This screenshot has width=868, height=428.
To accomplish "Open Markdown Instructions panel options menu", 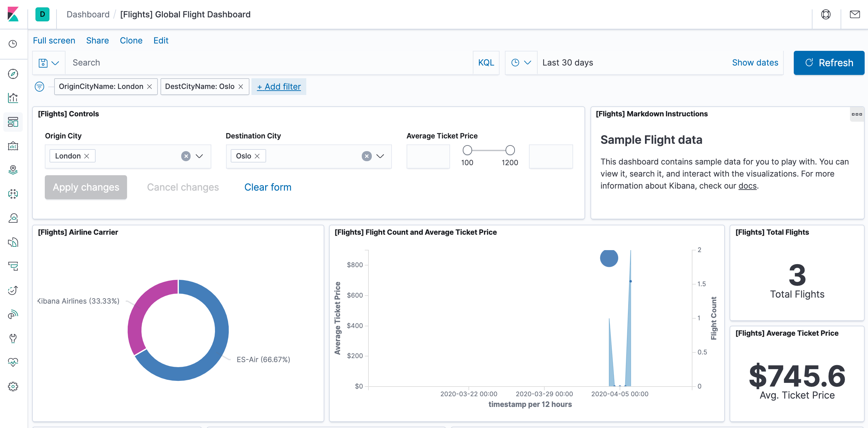I will point(857,114).
